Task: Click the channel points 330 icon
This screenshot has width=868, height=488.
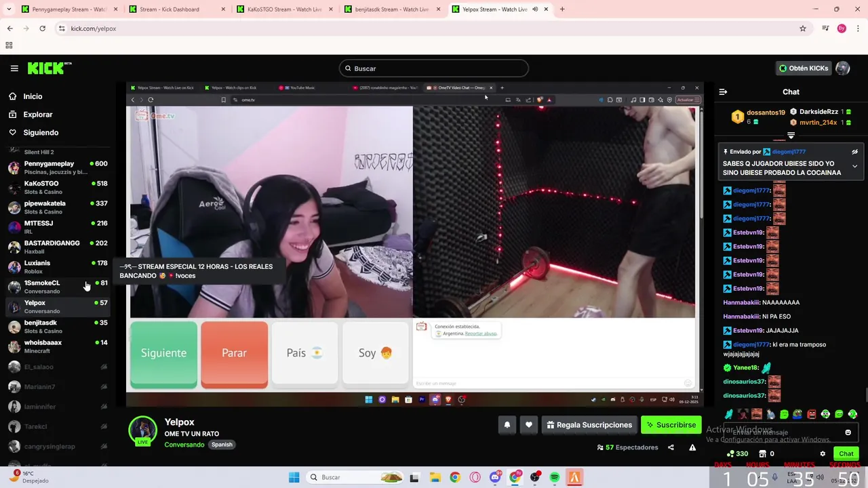Action: pyautogui.click(x=737, y=454)
